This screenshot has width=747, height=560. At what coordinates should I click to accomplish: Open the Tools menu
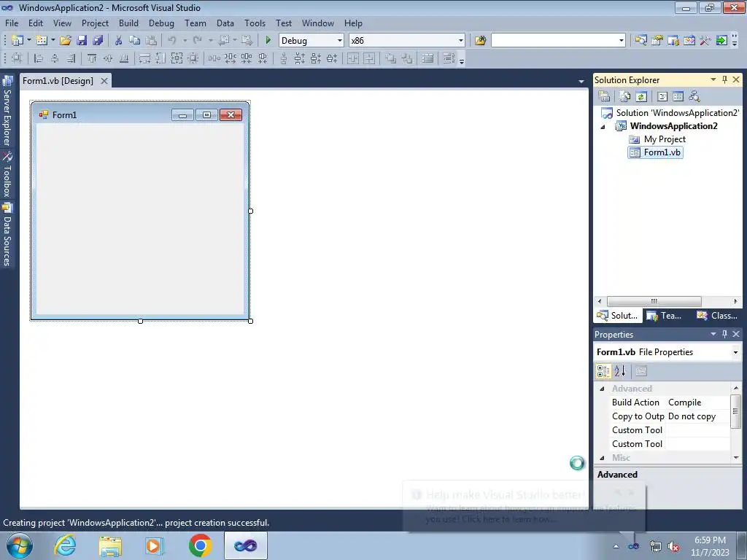click(255, 23)
